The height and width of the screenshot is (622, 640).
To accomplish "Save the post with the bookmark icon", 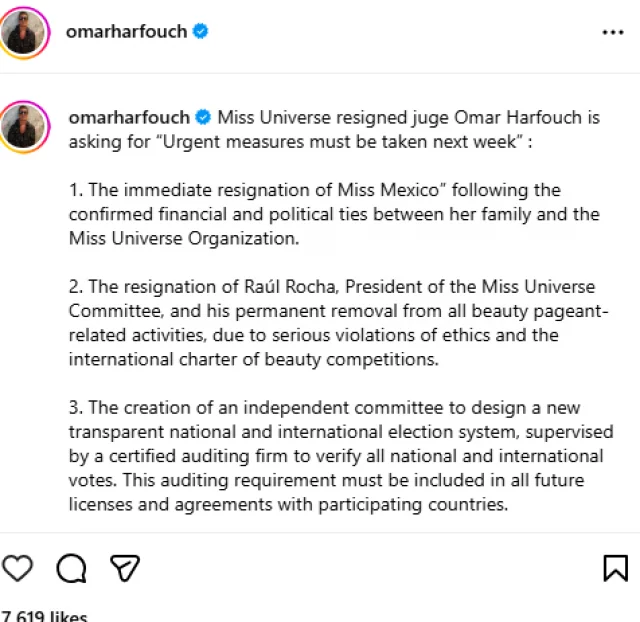I will pos(616,568).
